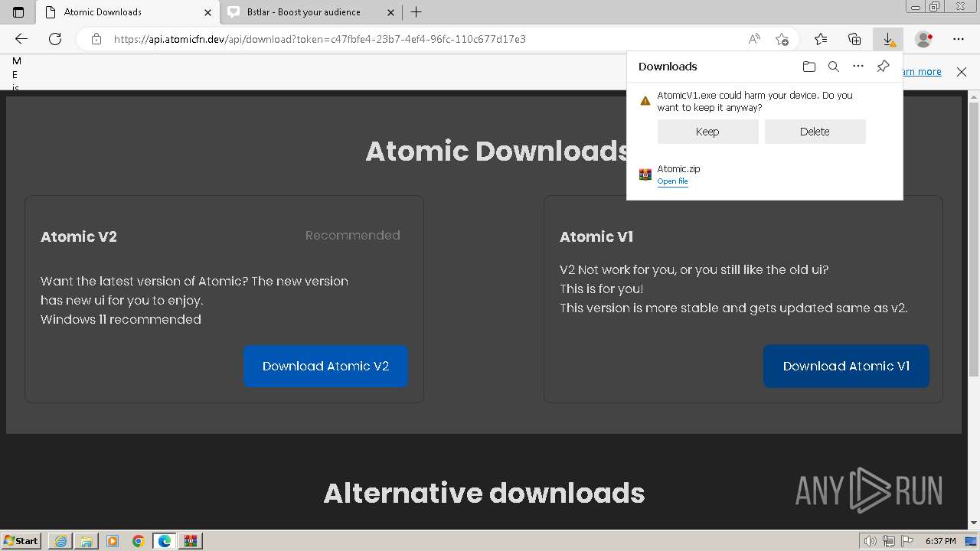Add page to favorites star icon
The width and height of the screenshot is (980, 551).
click(782, 39)
